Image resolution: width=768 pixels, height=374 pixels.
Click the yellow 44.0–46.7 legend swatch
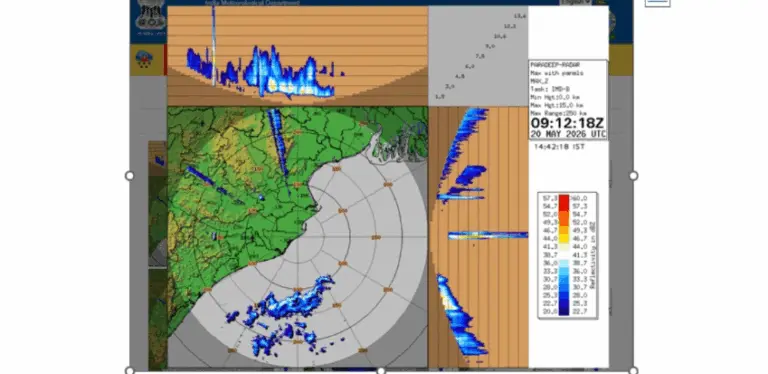[x=564, y=238]
